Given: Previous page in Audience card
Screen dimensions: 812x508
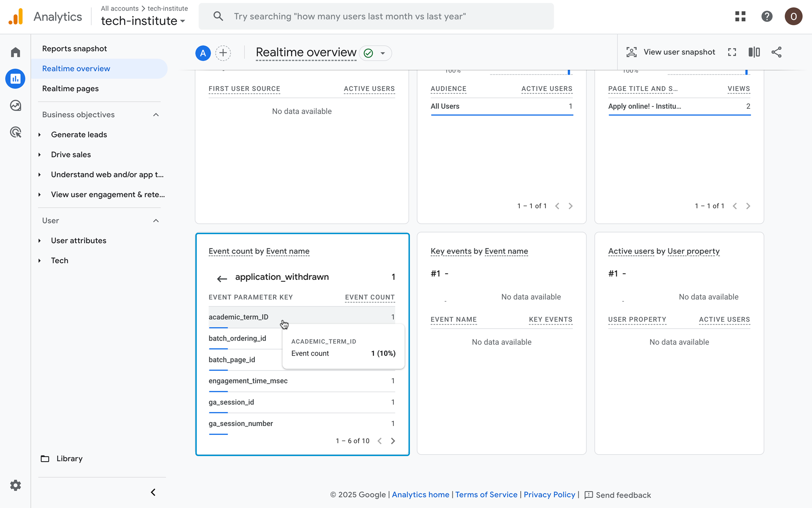Looking at the screenshot, I should pyautogui.click(x=557, y=206).
